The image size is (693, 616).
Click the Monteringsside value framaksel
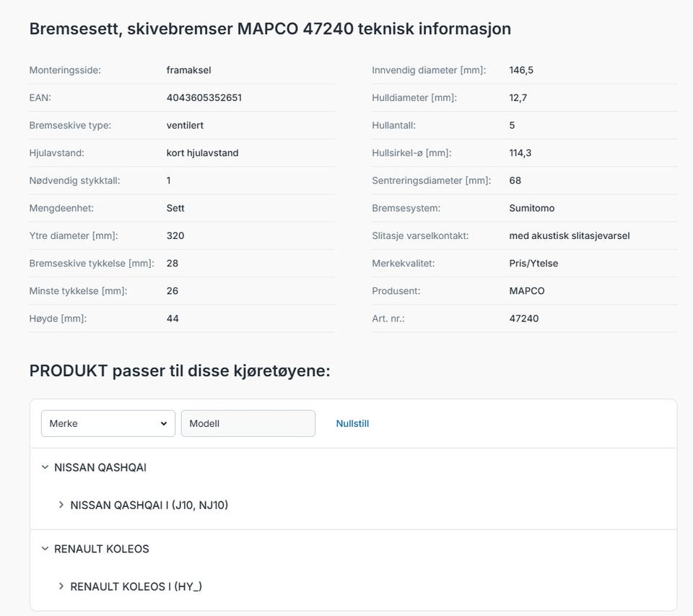point(188,70)
